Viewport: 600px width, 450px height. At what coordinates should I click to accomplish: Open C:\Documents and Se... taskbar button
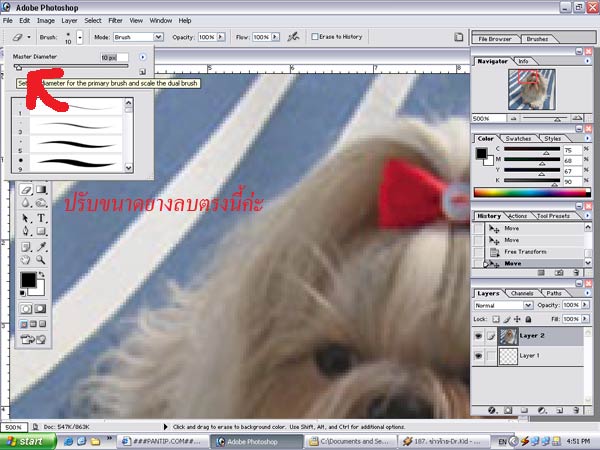(x=351, y=442)
